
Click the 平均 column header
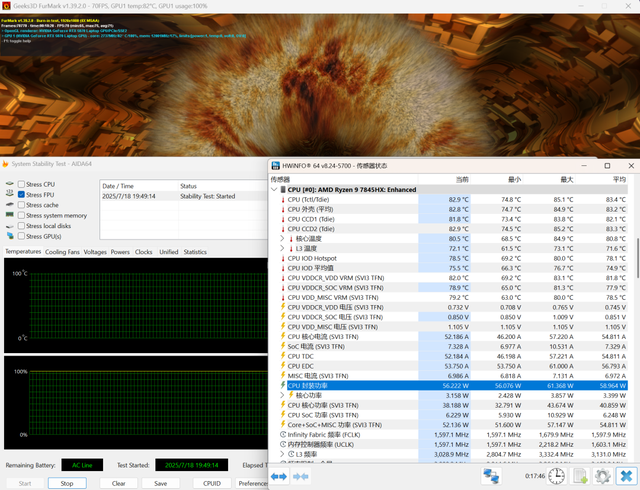click(x=602, y=179)
